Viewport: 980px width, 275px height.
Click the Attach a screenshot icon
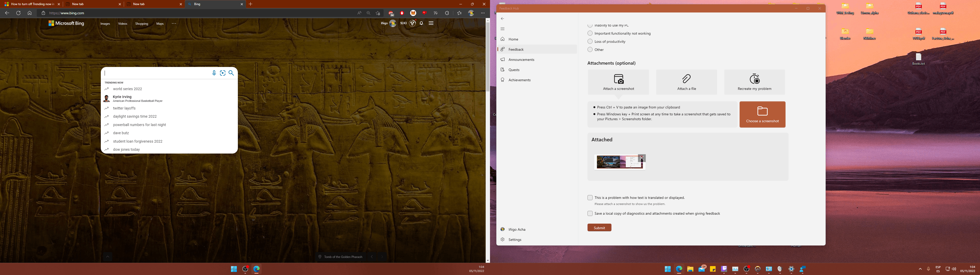[619, 79]
